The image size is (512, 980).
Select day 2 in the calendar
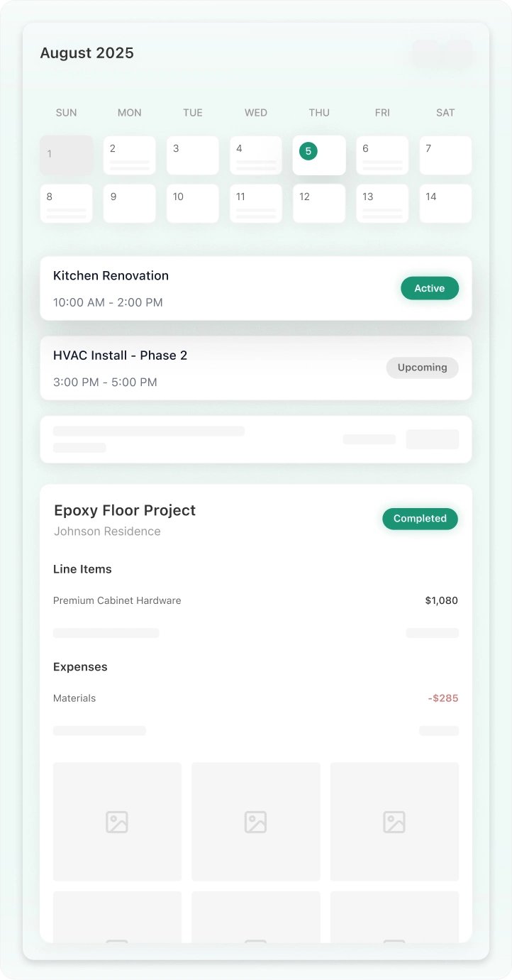(x=129, y=155)
